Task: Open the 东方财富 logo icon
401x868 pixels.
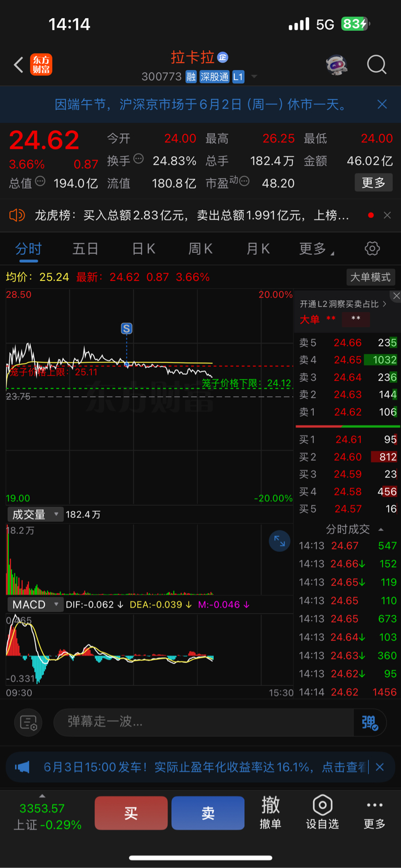Action: 41,65
